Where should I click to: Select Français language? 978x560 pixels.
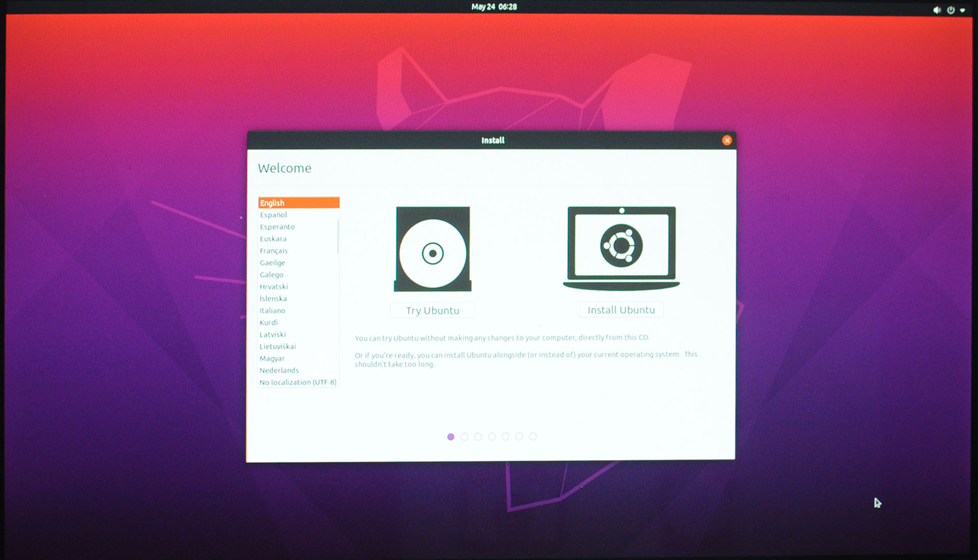pos(297,251)
